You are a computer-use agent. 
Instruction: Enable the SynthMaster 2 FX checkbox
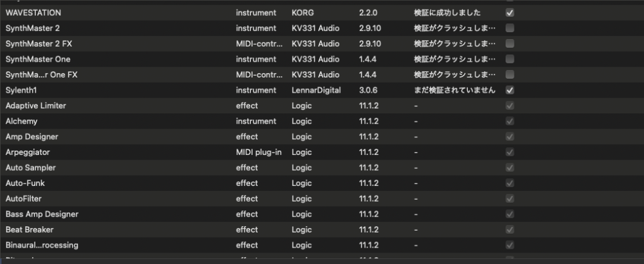tap(509, 43)
